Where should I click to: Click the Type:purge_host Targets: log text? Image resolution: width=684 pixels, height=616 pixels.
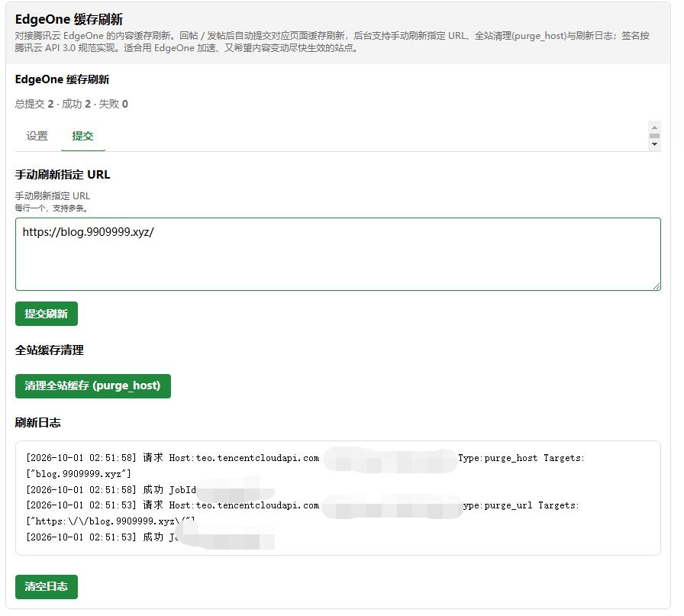pyautogui.click(x=521, y=458)
